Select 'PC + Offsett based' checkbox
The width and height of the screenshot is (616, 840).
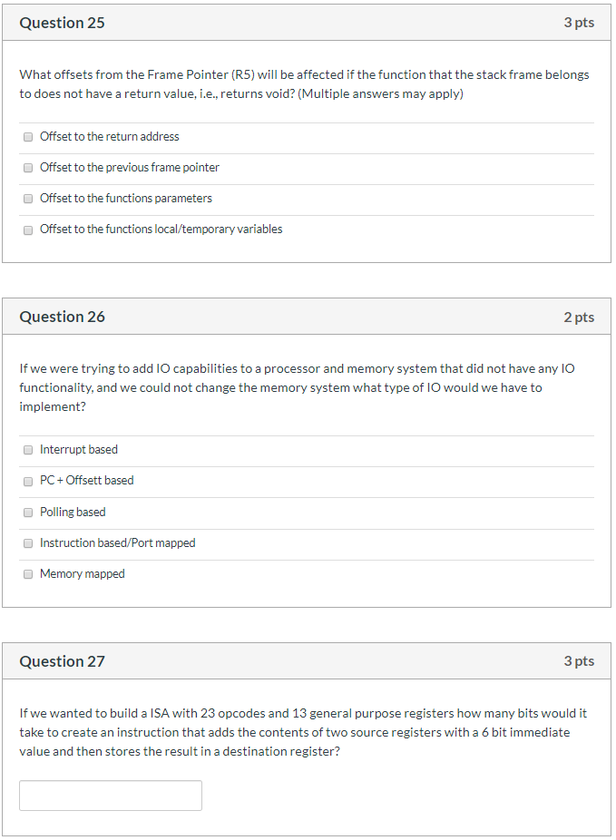tap(27, 481)
